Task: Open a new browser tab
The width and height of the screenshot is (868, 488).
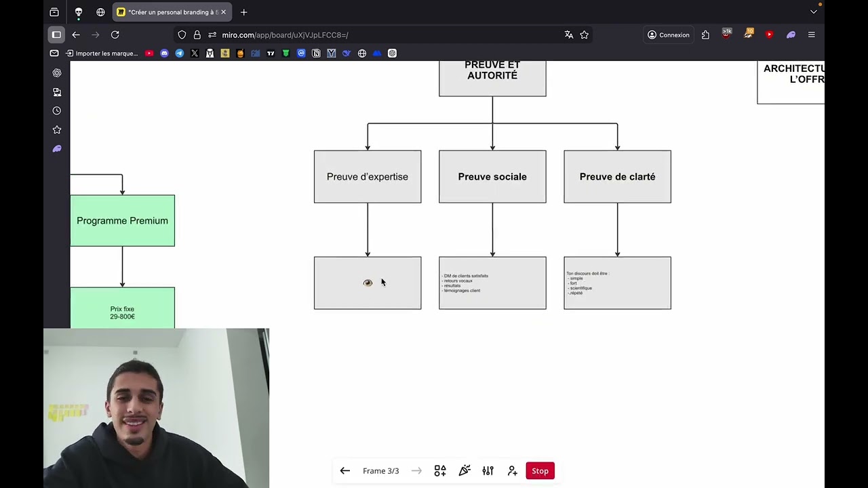Action: click(244, 12)
